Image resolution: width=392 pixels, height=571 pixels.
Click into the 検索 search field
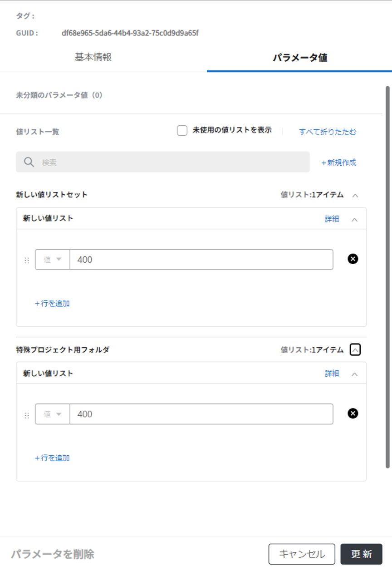(172, 162)
